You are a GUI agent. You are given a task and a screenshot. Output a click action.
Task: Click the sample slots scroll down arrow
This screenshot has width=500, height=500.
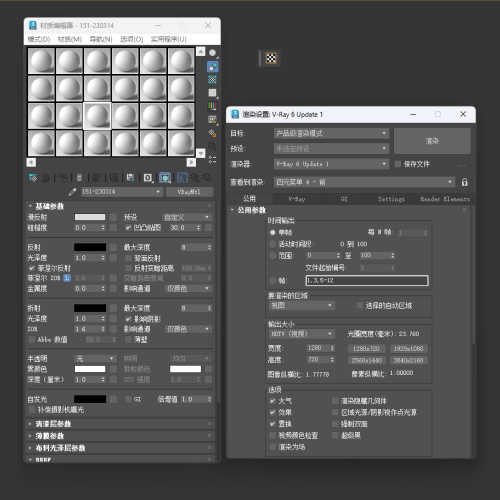coord(201,153)
